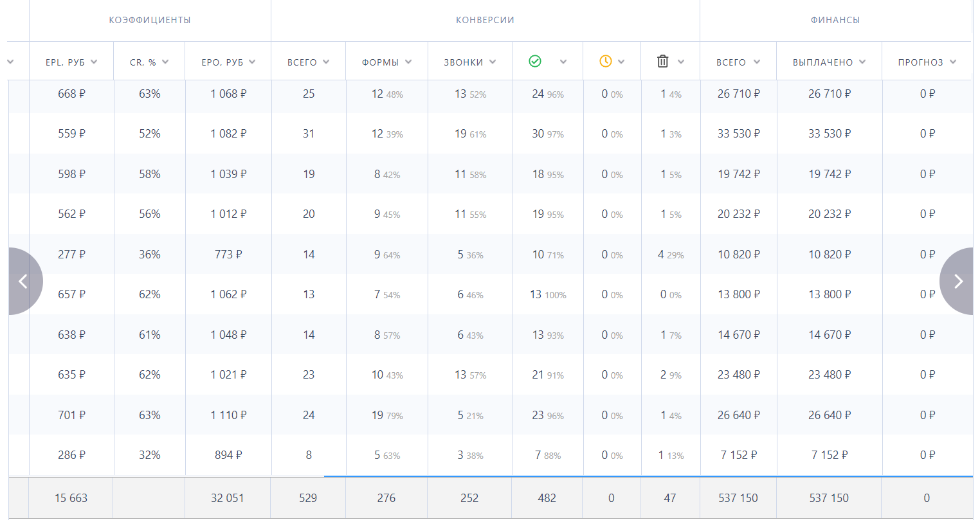
Task: Sort by EPL, РУБ column
Action: coord(71,62)
